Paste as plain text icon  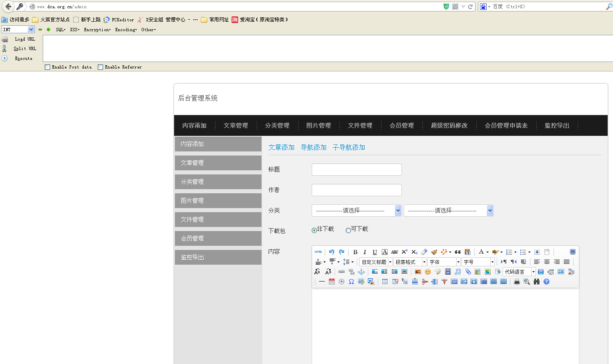click(x=468, y=252)
